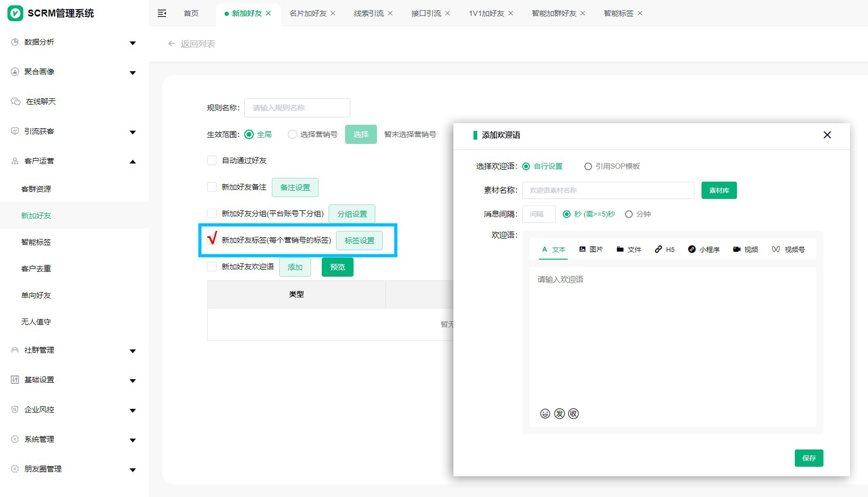Viewport: 868px width, 497px height.
Task: Select 秒 interval unit radio
Action: (x=566, y=214)
